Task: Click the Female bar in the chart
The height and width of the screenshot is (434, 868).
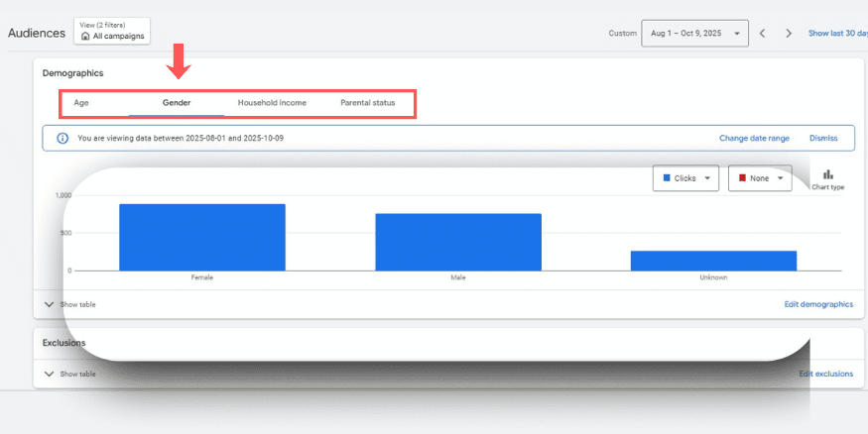Action: [202, 238]
